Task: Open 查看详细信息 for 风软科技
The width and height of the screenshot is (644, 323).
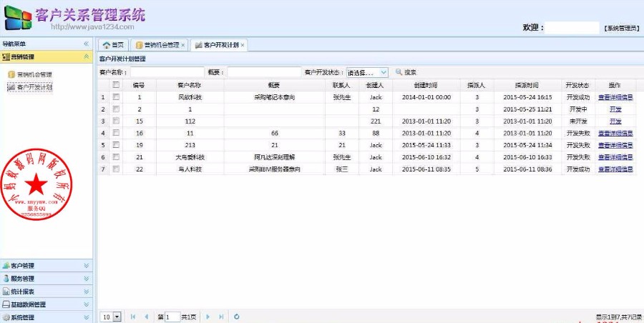Action: pos(615,97)
